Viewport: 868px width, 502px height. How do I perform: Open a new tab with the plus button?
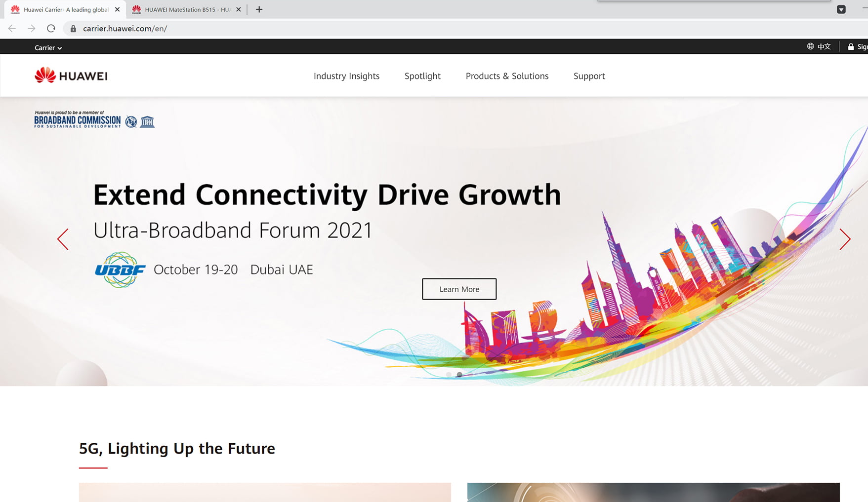click(x=259, y=9)
